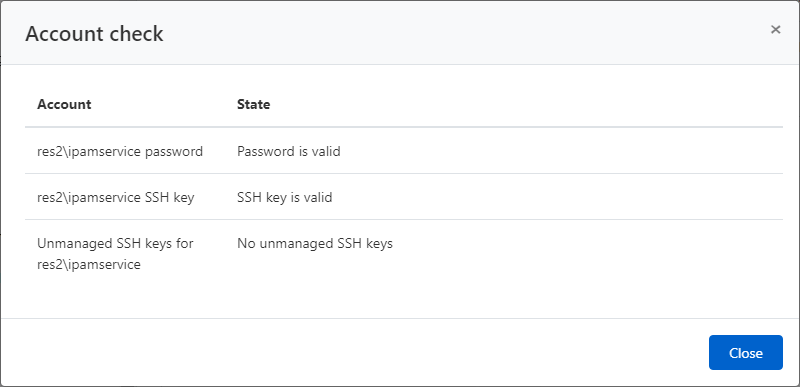Select the State column header
This screenshot has height=387, width=800.
click(254, 104)
